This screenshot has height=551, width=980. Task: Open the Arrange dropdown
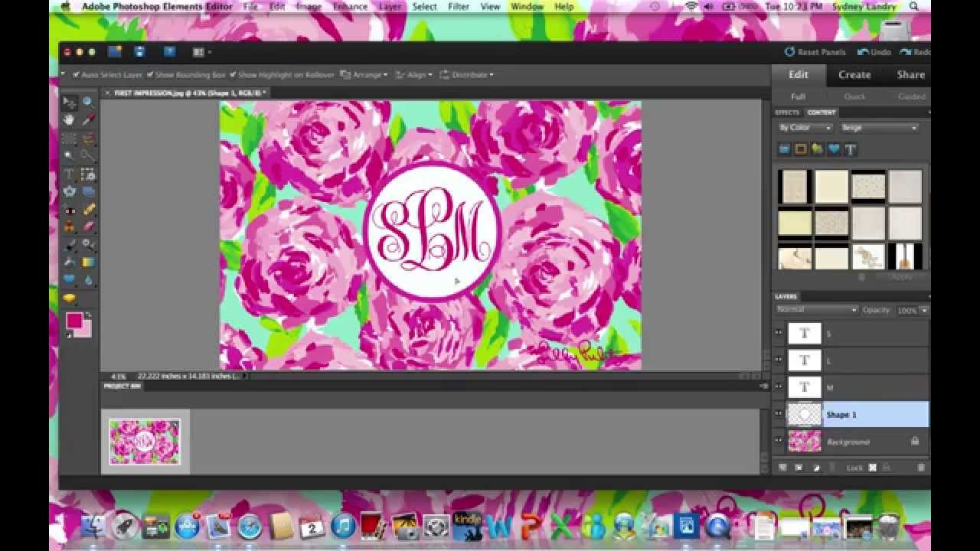click(364, 75)
